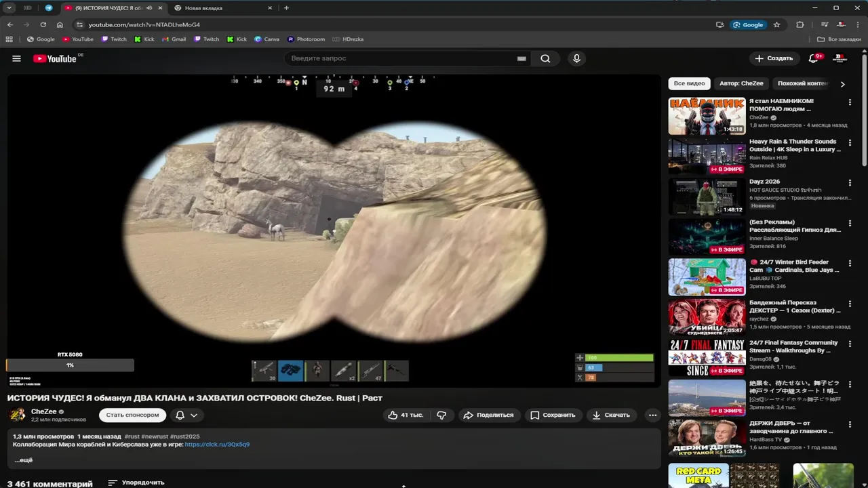Select the Все видео chip

689,83
